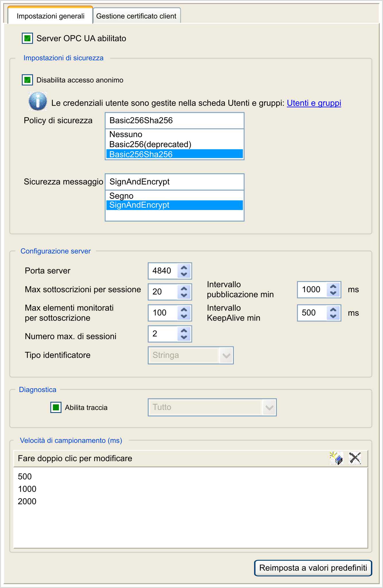
Task: Increase the Porta server value with up arrow
Action: [184, 268]
